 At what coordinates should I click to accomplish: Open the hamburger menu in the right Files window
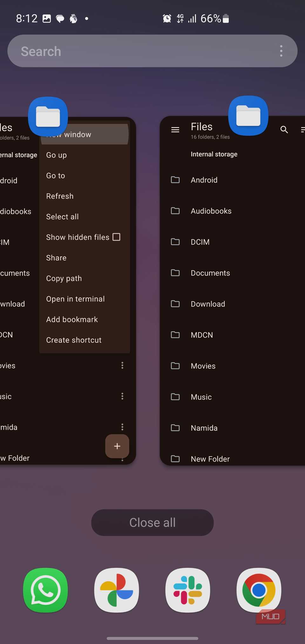[175, 130]
